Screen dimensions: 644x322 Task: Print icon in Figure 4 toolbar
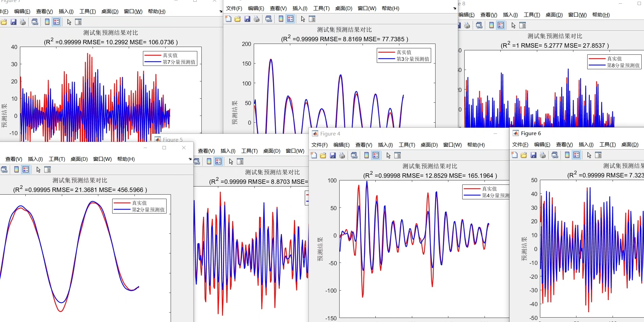tap(342, 155)
